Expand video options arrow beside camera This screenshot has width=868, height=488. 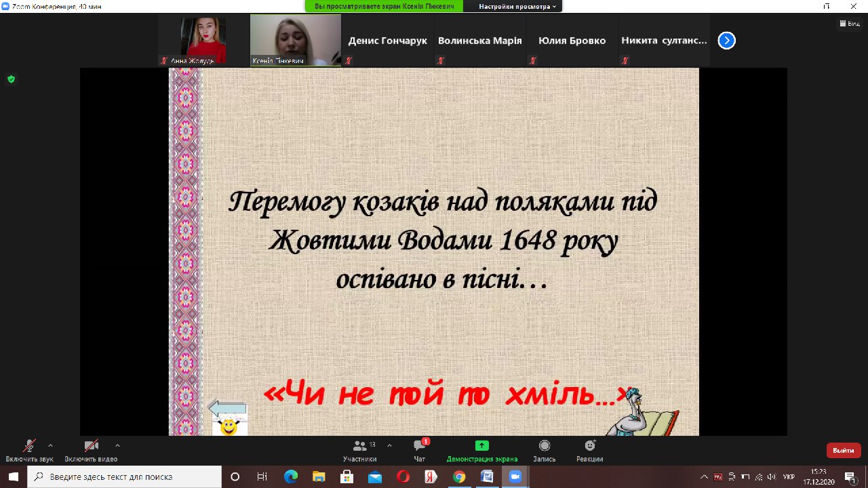coord(117,445)
